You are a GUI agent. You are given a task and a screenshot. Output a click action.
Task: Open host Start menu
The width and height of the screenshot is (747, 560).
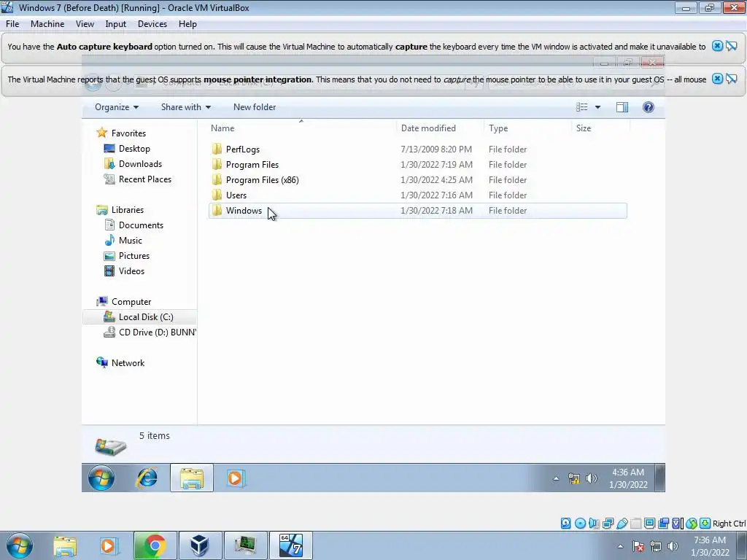tap(19, 545)
